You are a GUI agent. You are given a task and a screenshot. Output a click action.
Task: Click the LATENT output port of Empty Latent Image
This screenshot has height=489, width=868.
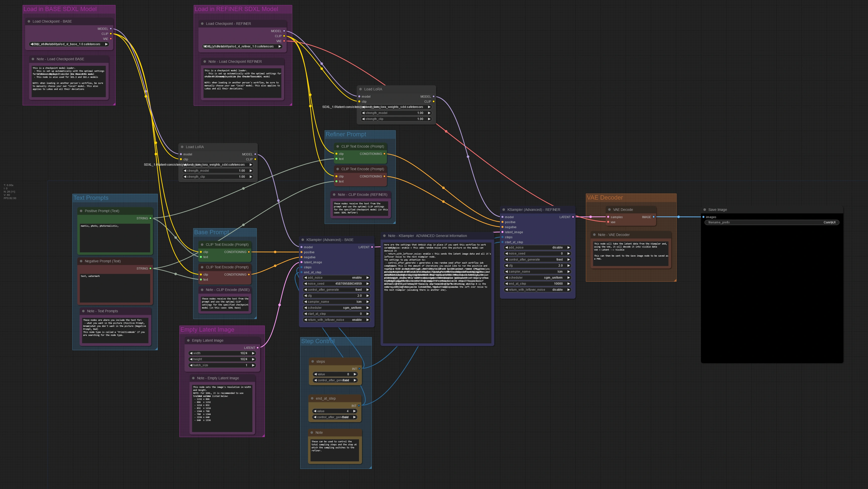[258, 348]
